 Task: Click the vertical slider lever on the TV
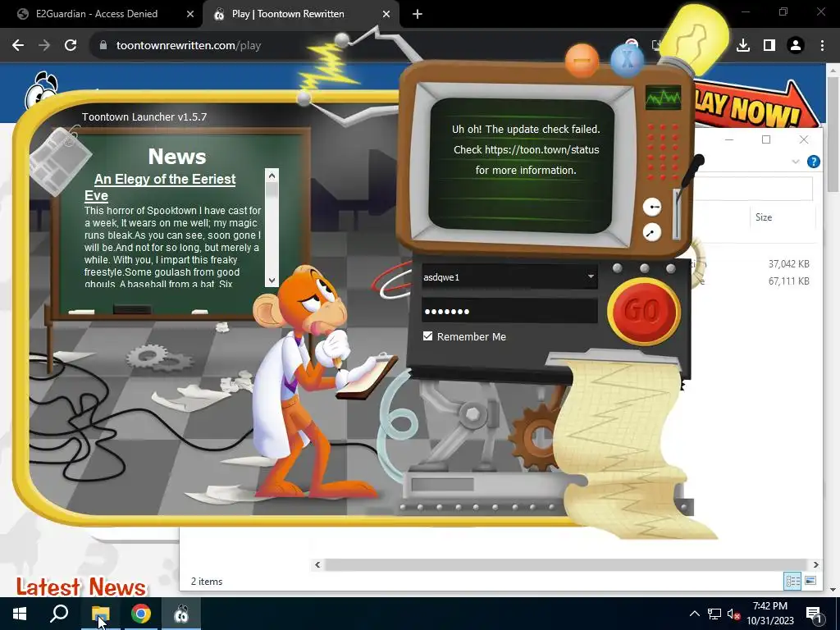[x=677, y=214]
